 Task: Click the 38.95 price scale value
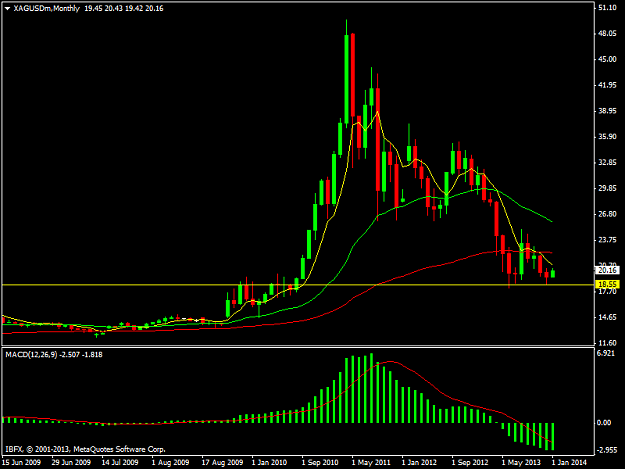point(607,111)
